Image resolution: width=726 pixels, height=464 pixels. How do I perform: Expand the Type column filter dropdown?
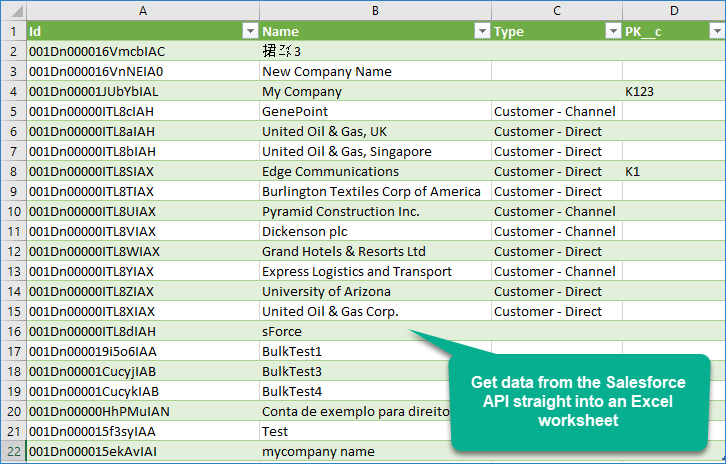(613, 32)
